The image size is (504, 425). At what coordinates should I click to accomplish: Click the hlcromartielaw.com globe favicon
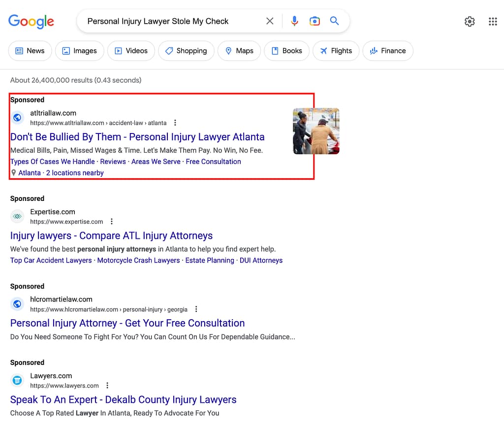[17, 304]
